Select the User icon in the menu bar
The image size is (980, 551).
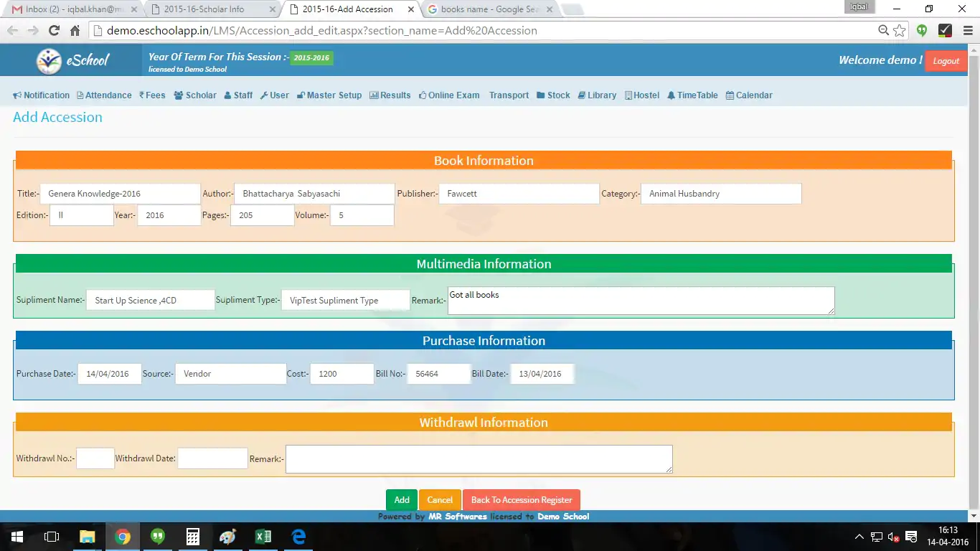[263, 95]
